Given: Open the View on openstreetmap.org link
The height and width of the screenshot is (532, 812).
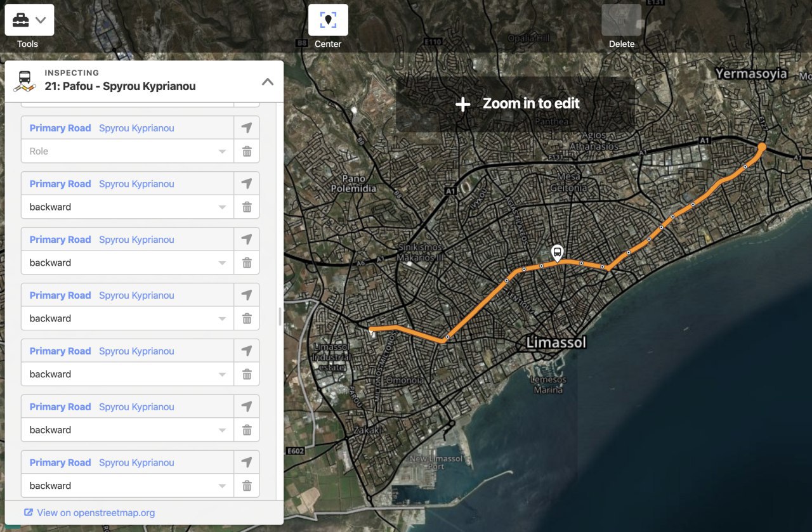Looking at the screenshot, I should (89, 512).
